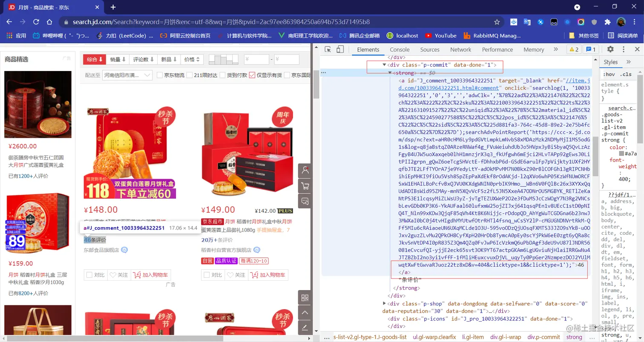This screenshot has width=644, height=342.
Task: Sort results by 销量
Action: 118,60
